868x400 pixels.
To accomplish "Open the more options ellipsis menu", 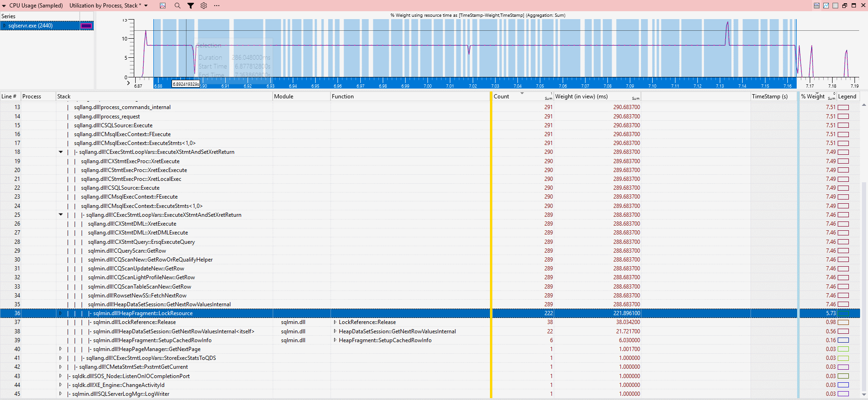I will tap(217, 6).
